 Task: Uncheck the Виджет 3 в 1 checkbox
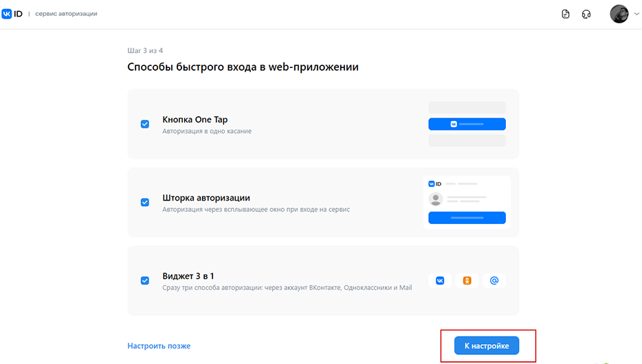pos(145,281)
